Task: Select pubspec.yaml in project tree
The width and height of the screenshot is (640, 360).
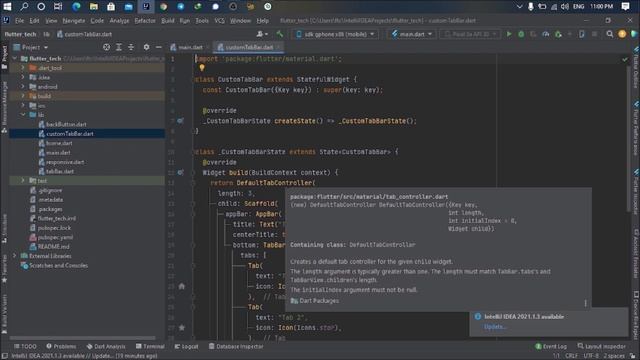Action: pos(56,237)
